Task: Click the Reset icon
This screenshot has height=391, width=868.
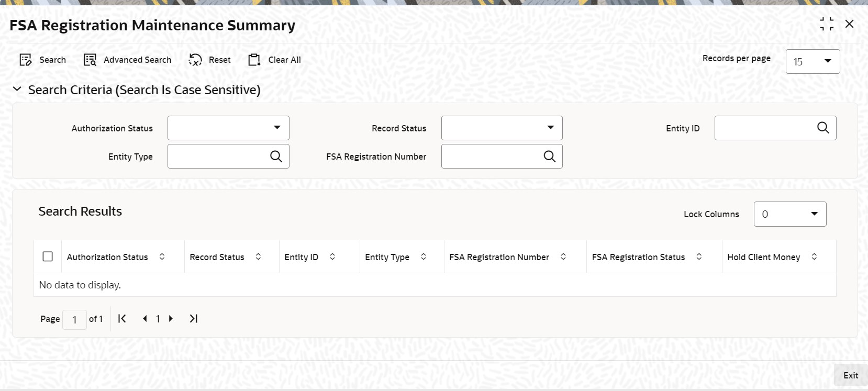Action: [x=195, y=60]
